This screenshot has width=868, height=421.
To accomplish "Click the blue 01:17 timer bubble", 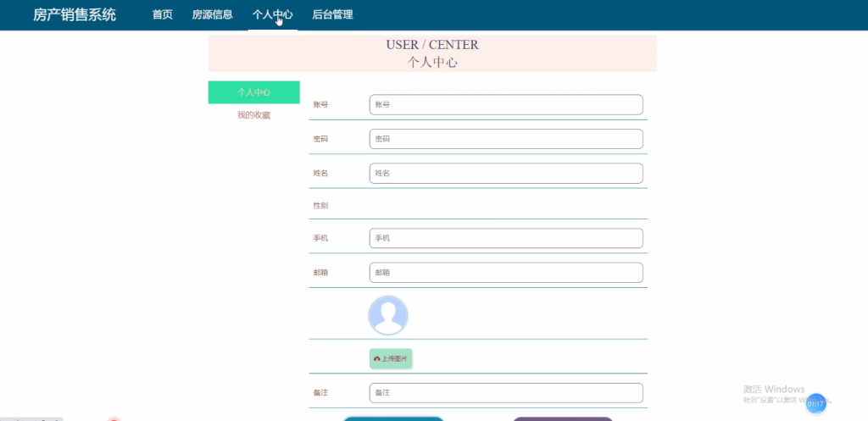I will 815,404.
